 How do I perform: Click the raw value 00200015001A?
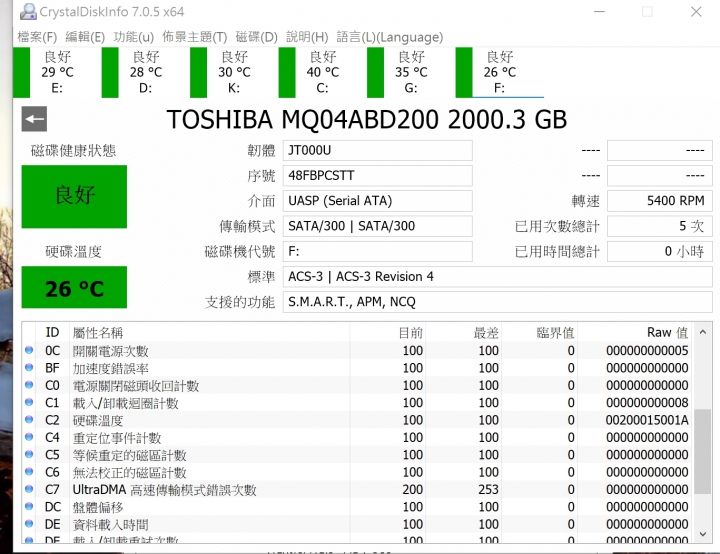(647, 420)
